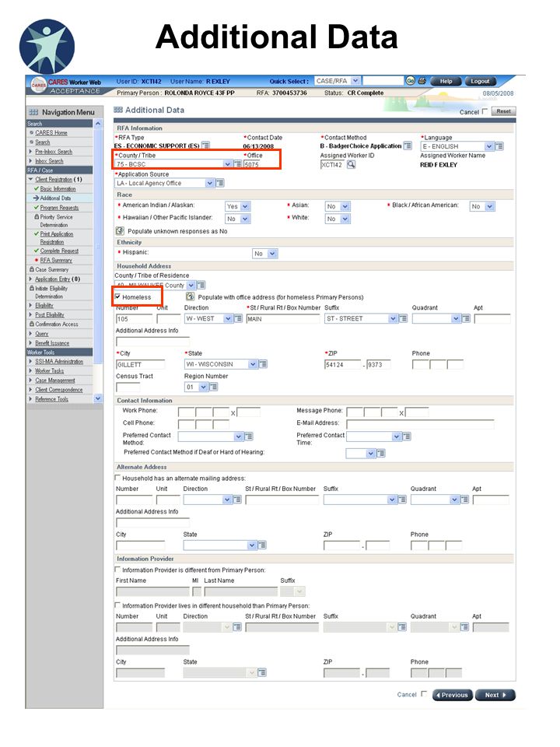Open lookup icon beside County / Tribe
This screenshot has height=747, width=560.
(237, 164)
